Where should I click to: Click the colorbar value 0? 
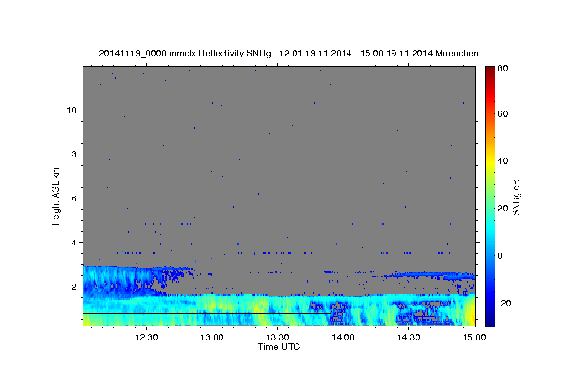tap(501, 256)
